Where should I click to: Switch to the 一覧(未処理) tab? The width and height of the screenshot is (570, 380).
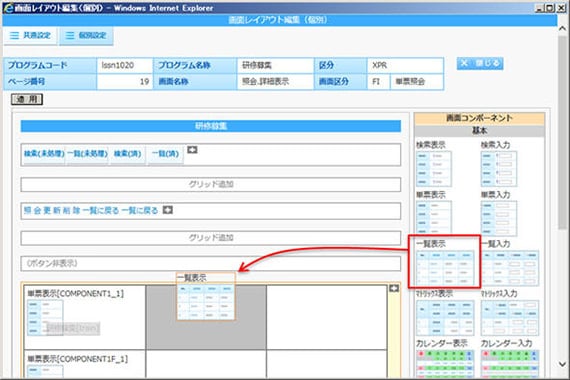[87, 154]
